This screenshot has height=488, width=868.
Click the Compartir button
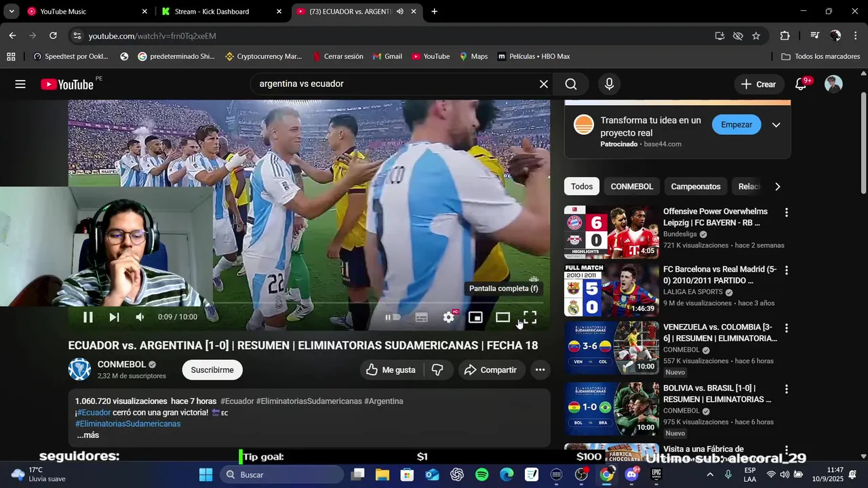(492, 370)
